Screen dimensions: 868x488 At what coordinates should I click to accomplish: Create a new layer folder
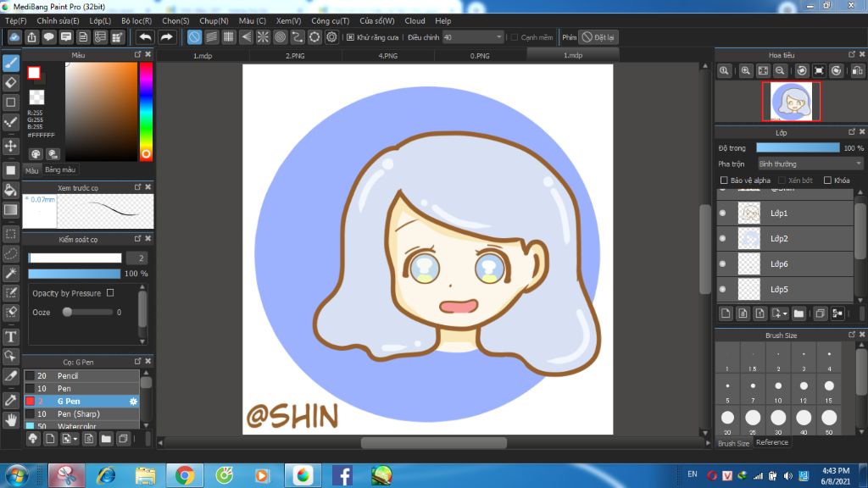pyautogui.click(x=798, y=313)
